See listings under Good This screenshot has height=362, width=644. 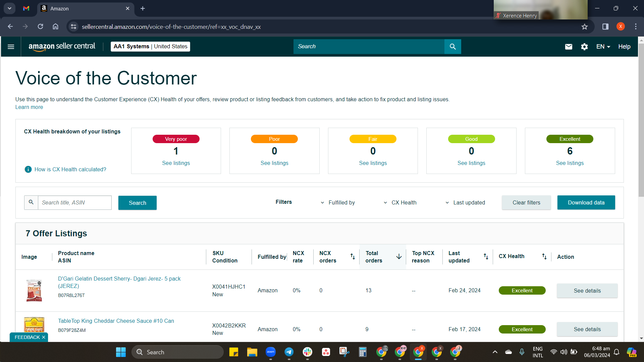tap(471, 163)
